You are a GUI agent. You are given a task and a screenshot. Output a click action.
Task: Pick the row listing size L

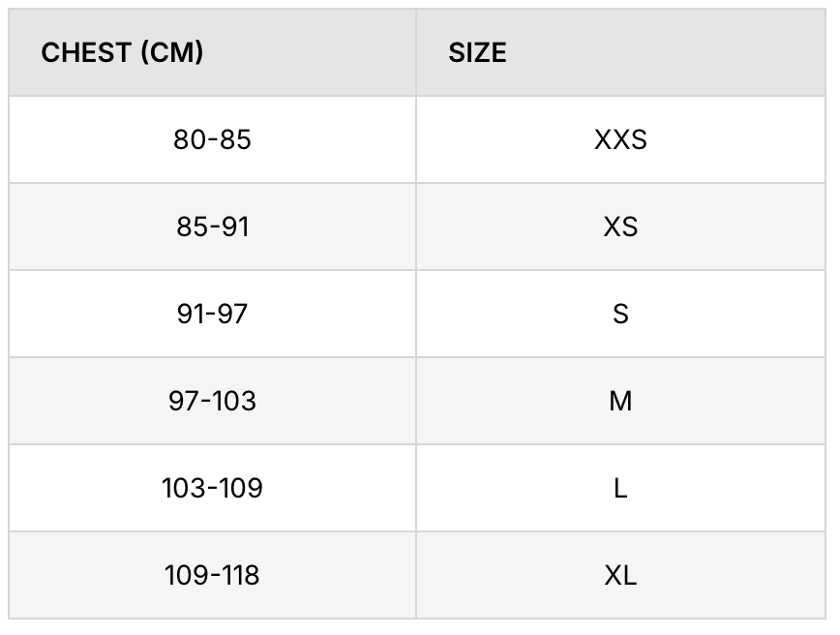pos(416,489)
